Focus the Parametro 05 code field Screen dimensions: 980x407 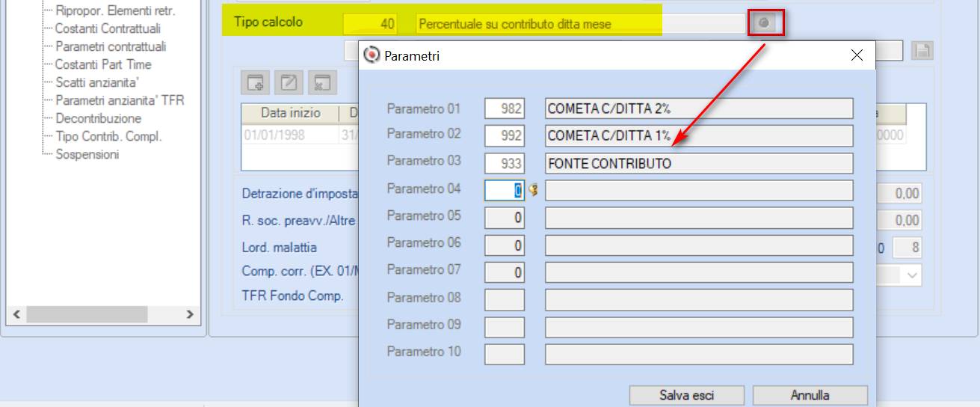(x=505, y=218)
